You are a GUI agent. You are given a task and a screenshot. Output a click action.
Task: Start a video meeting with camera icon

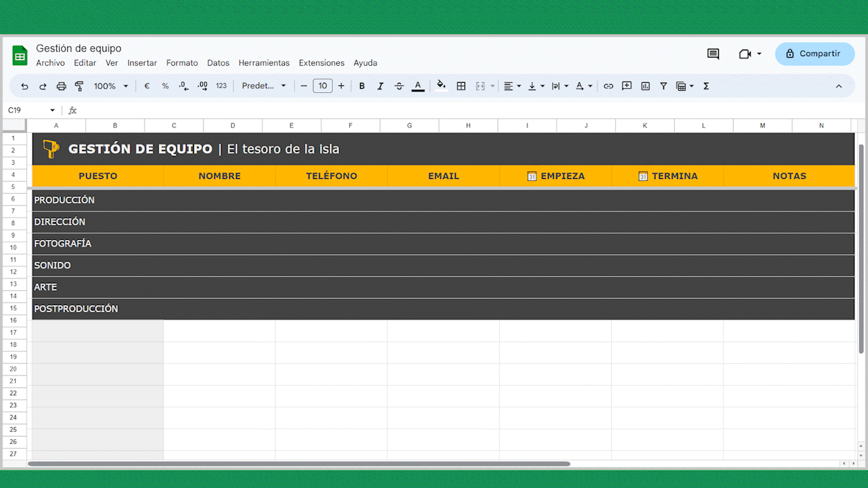click(x=745, y=54)
